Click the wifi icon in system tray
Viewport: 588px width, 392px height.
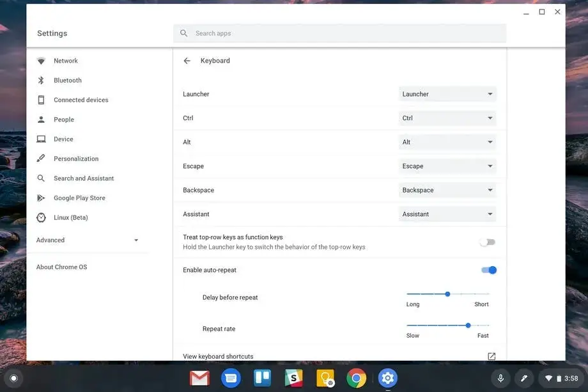point(548,378)
